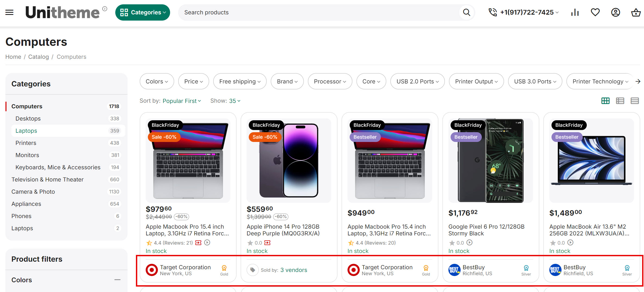Open the Categories menu
The height and width of the screenshot is (292, 644).
coord(143,12)
